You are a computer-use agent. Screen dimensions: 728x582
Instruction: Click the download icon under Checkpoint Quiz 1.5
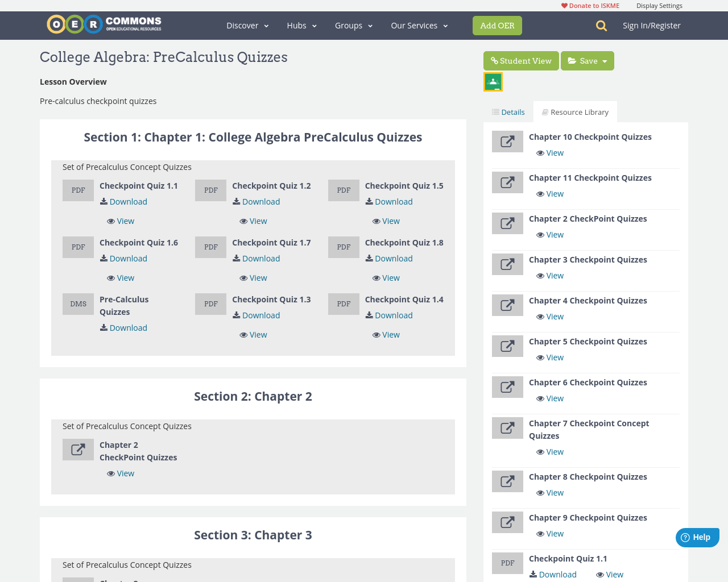(369, 201)
